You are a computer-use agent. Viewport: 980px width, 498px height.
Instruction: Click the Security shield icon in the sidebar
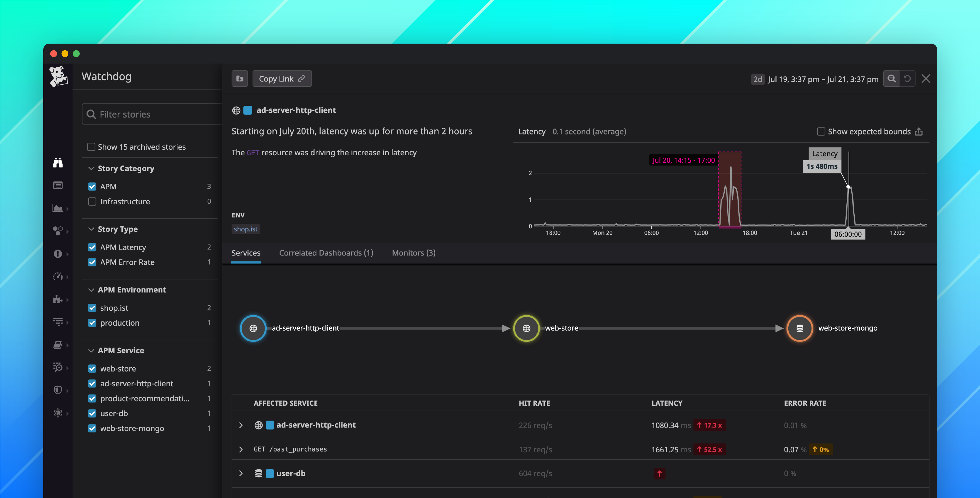(58, 390)
